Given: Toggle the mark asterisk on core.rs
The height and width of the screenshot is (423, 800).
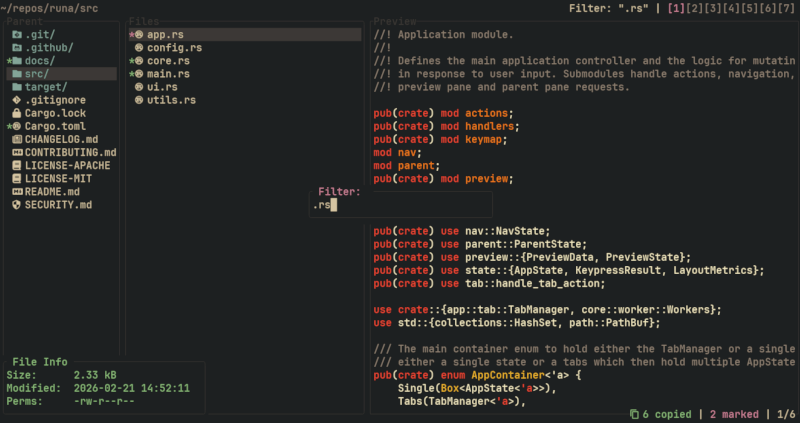Looking at the screenshot, I should 131,61.
